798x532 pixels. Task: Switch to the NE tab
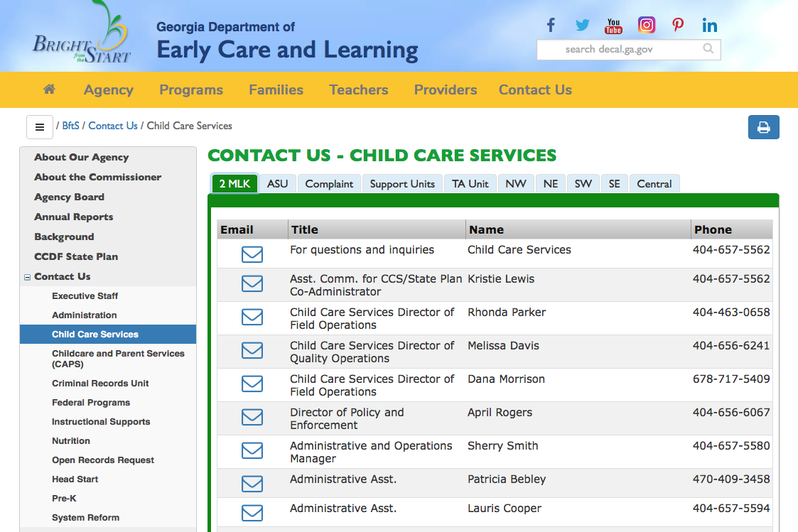tap(551, 183)
